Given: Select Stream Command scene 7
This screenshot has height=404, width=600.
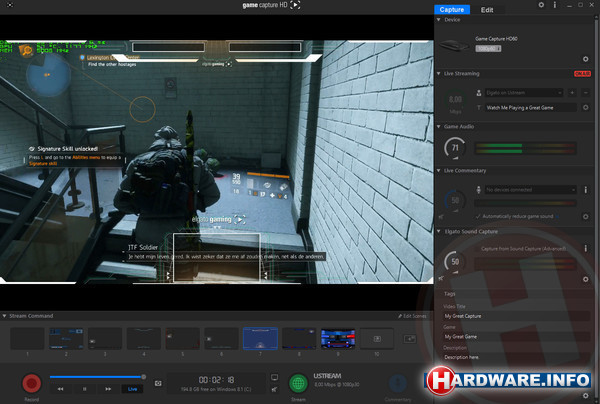Looking at the screenshot, I should coord(260,339).
